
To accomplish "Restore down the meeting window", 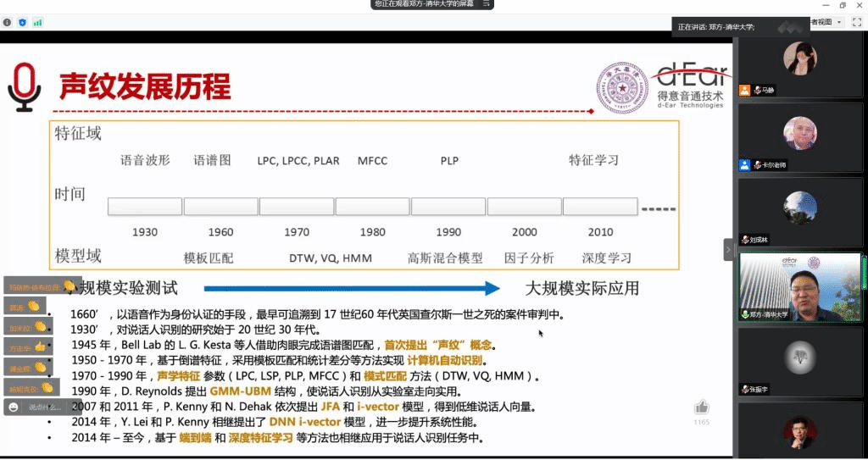I will 843,5.
